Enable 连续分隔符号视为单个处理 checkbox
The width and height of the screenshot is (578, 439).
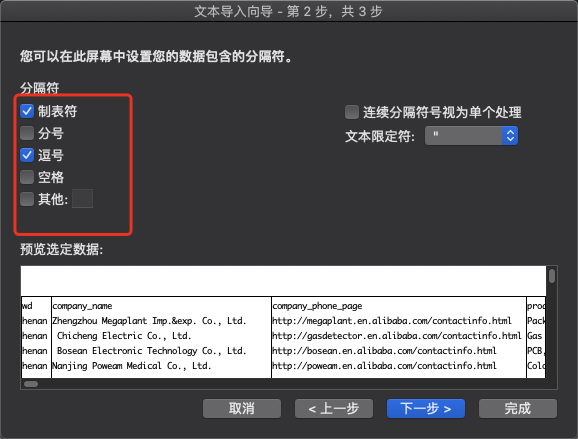coord(352,112)
